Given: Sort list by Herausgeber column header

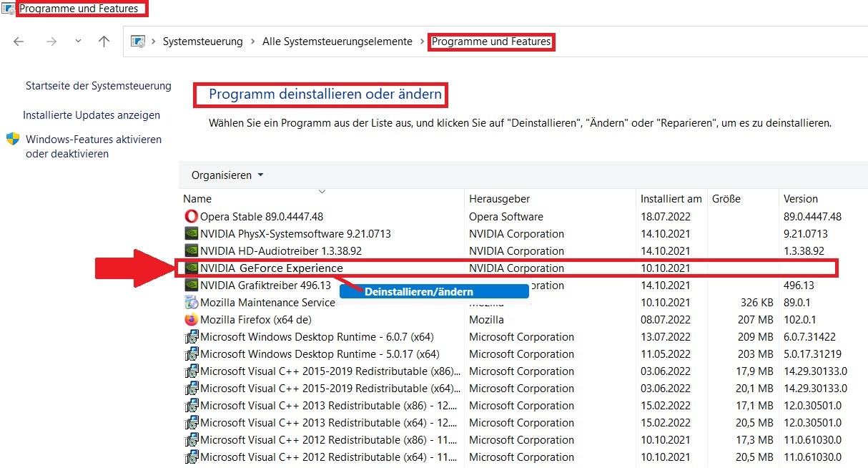Looking at the screenshot, I should [500, 198].
